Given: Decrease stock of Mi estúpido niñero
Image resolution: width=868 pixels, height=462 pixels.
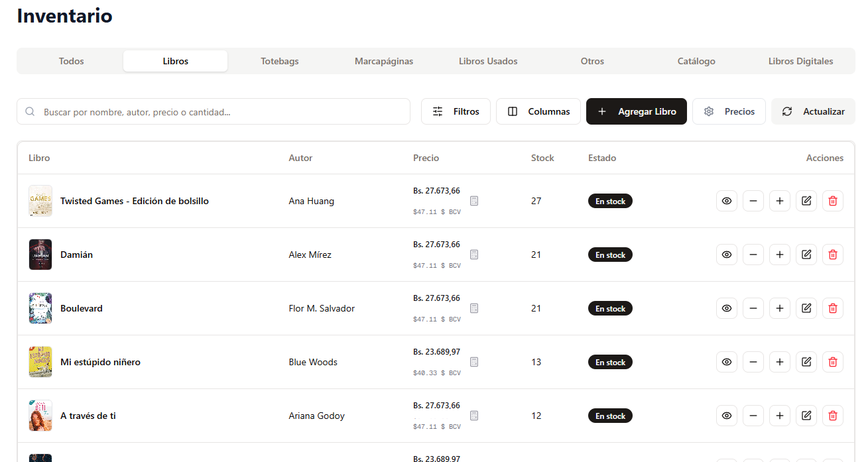Looking at the screenshot, I should pyautogui.click(x=753, y=362).
